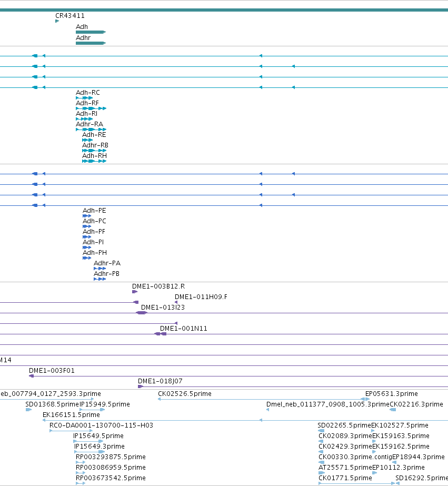Select the EK159163.5prime EST feature
Viewport: 448px width, 486px height.
click(374, 441)
